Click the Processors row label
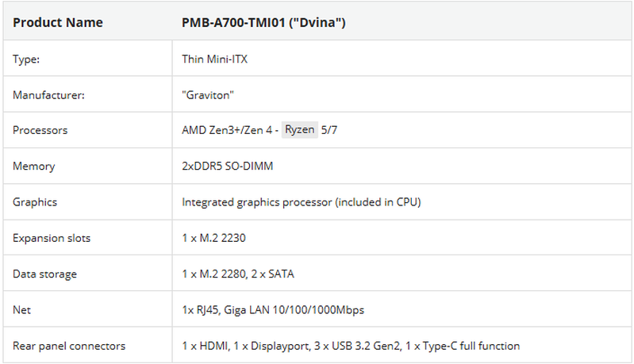This screenshot has height=364, width=634. point(40,130)
